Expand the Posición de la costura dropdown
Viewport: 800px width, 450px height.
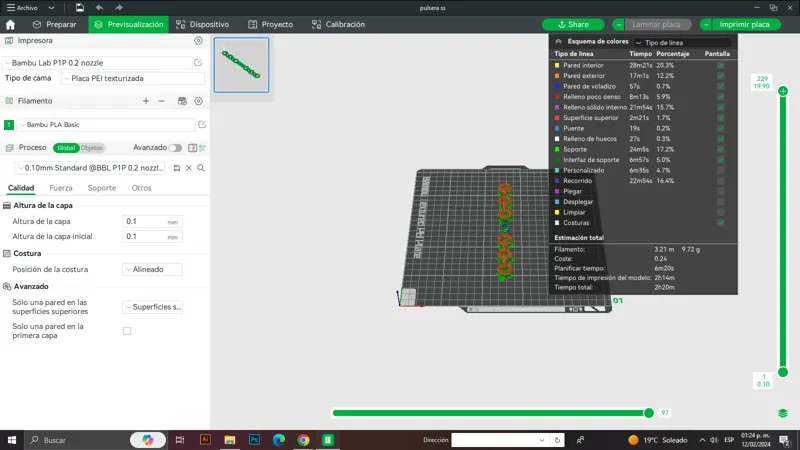pyautogui.click(x=153, y=269)
